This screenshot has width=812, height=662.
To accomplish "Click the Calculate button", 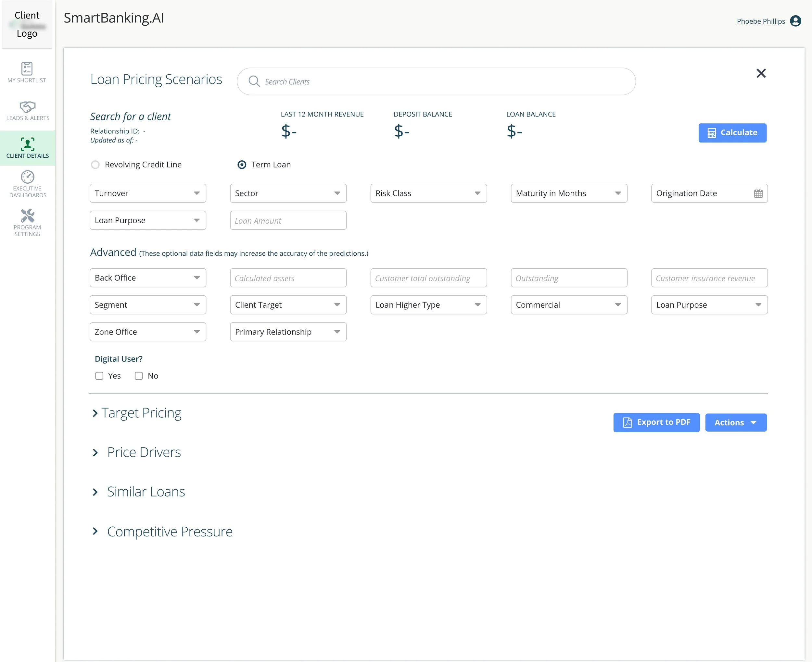I will (732, 133).
